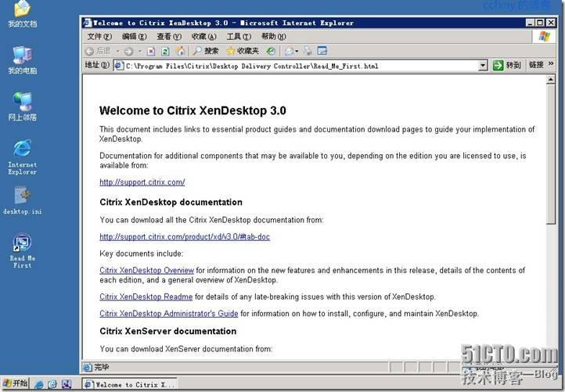Expand the Links (链接) toolbar chevron

pyautogui.click(x=551, y=64)
